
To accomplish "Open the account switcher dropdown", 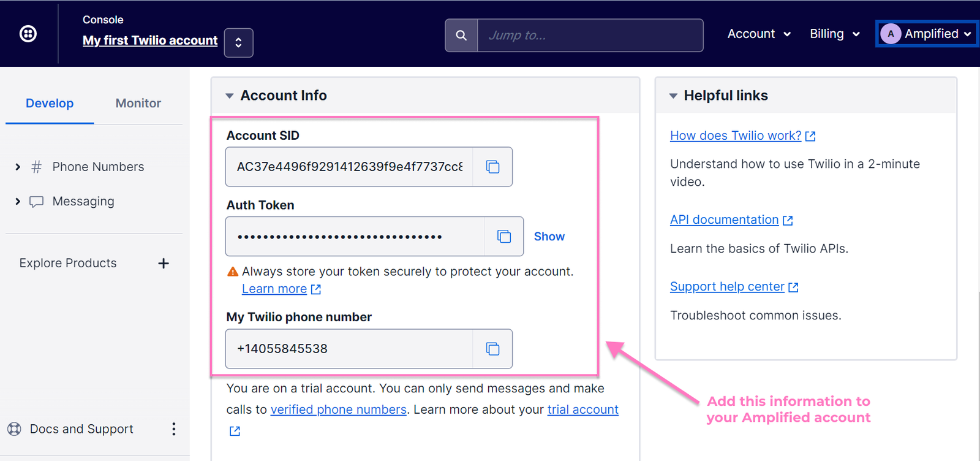I will (238, 43).
